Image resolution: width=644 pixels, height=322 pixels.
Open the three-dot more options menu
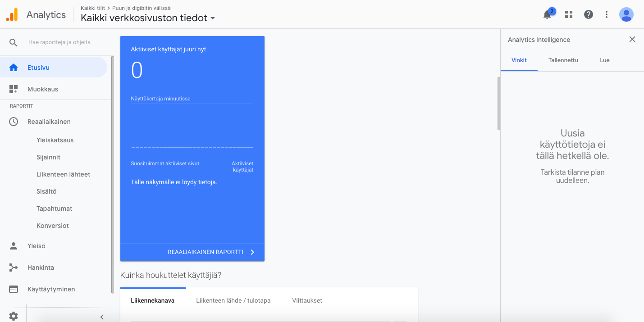coord(607,14)
